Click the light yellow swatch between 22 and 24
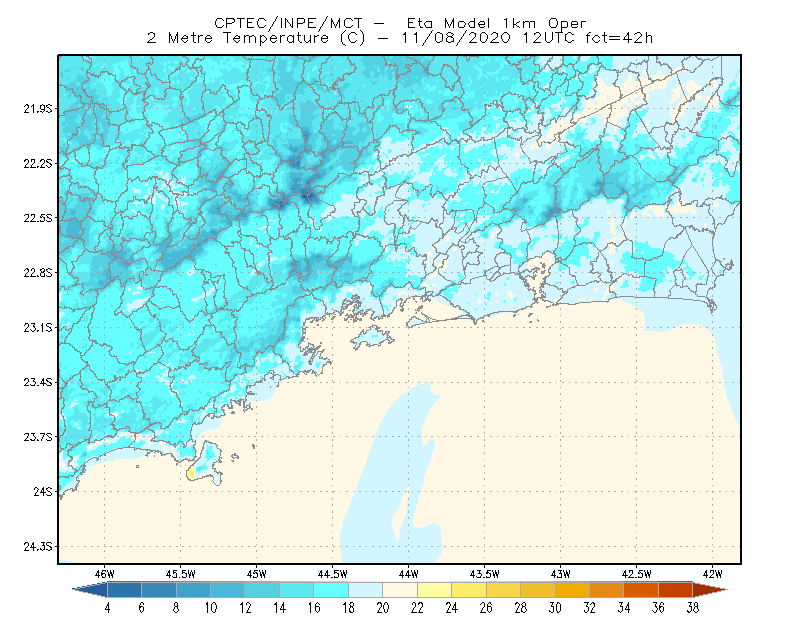Viewport: 800px width, 618px height. click(x=435, y=590)
